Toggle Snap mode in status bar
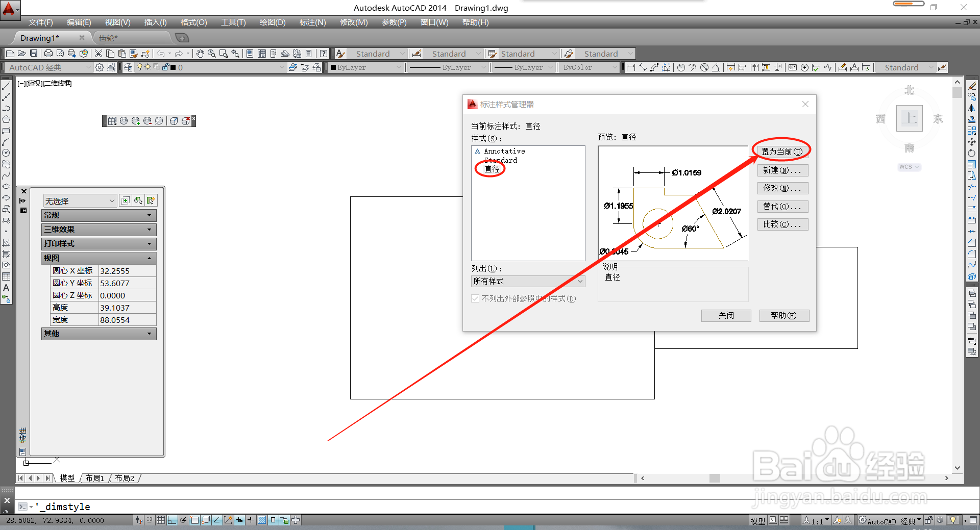 click(x=150, y=520)
